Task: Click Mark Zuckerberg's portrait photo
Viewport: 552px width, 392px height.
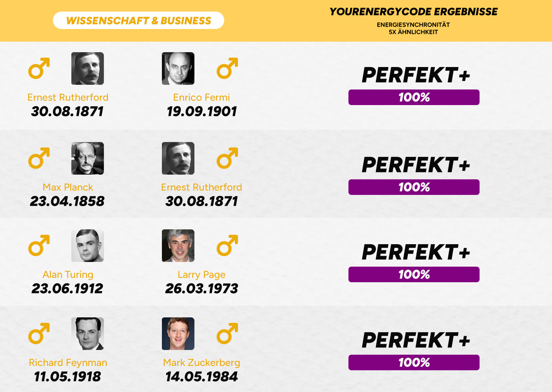Action: coord(178,334)
